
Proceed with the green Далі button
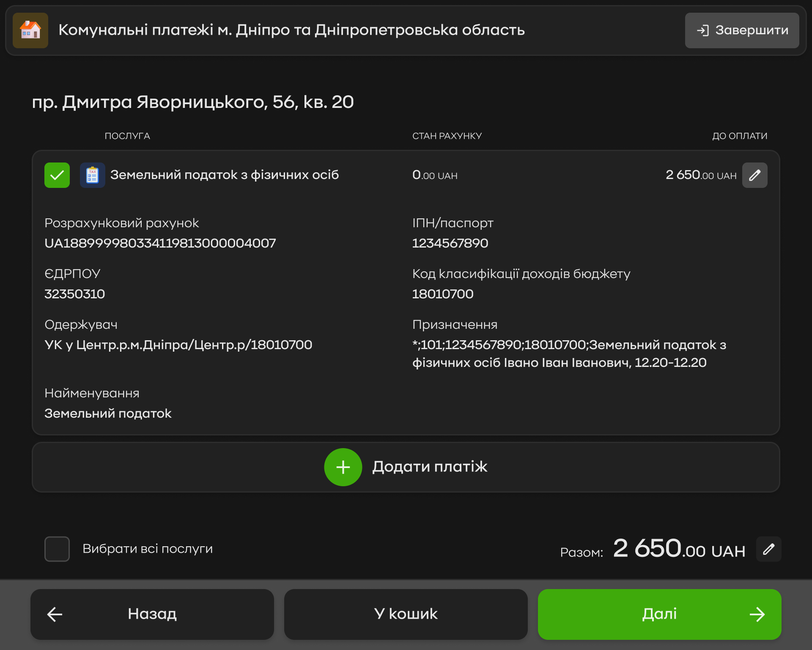pos(660,614)
